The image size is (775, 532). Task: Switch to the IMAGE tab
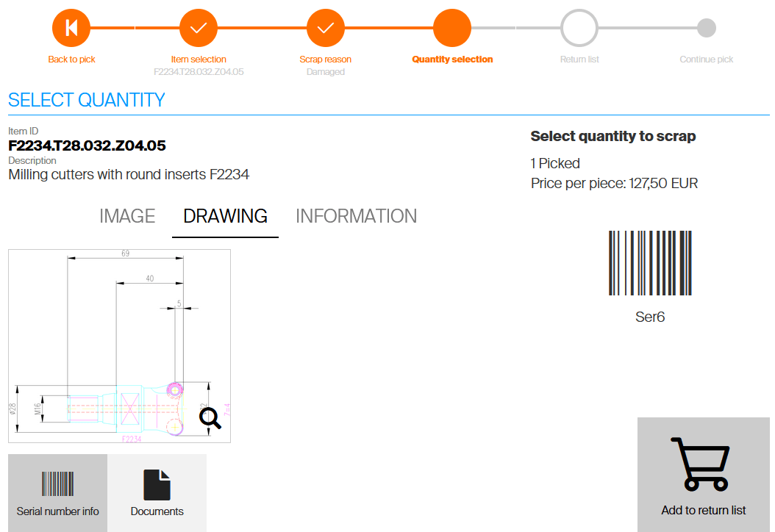(127, 216)
